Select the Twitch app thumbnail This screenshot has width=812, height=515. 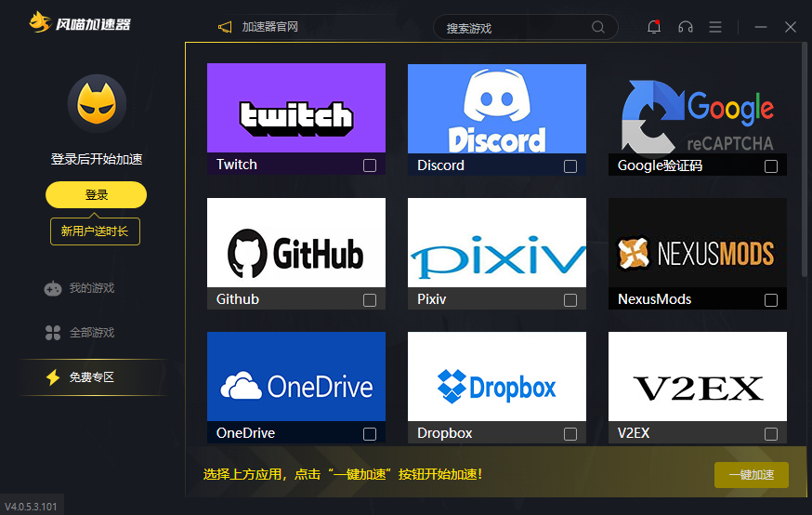[295, 108]
